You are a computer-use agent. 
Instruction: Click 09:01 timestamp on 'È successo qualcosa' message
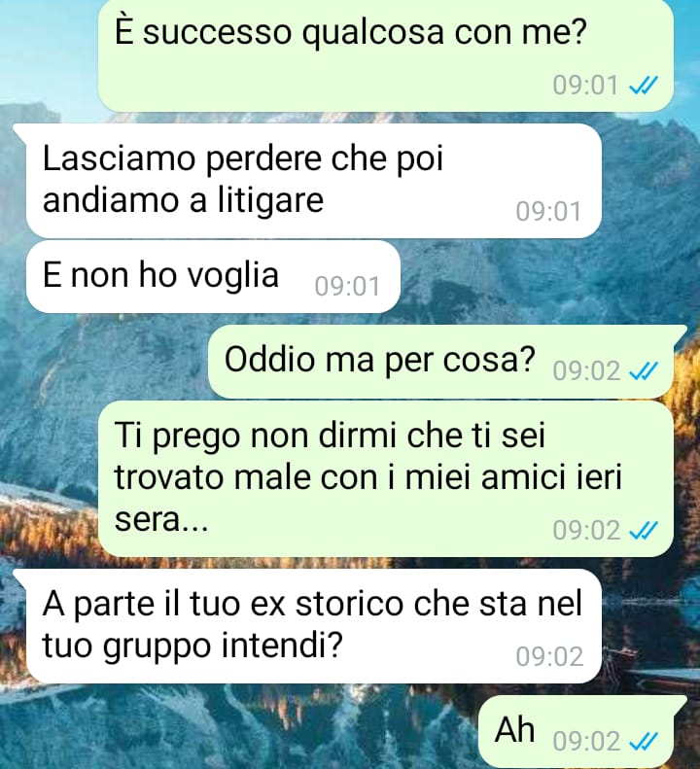(585, 86)
